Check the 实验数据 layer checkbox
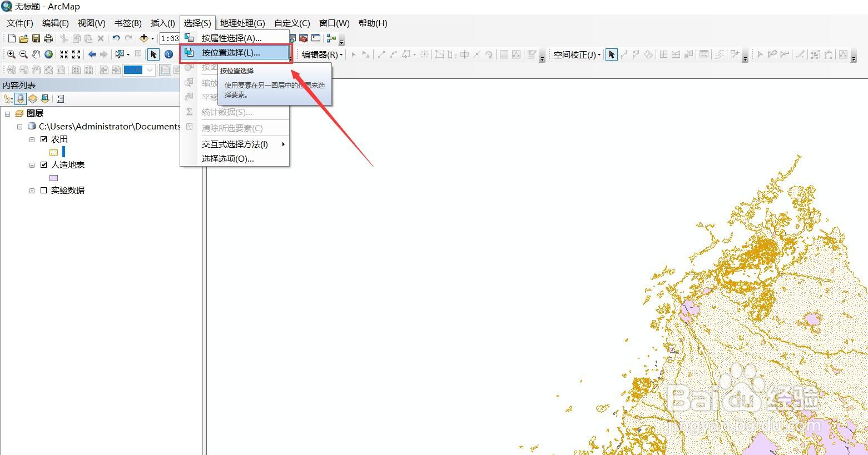The image size is (868, 455). (x=44, y=191)
